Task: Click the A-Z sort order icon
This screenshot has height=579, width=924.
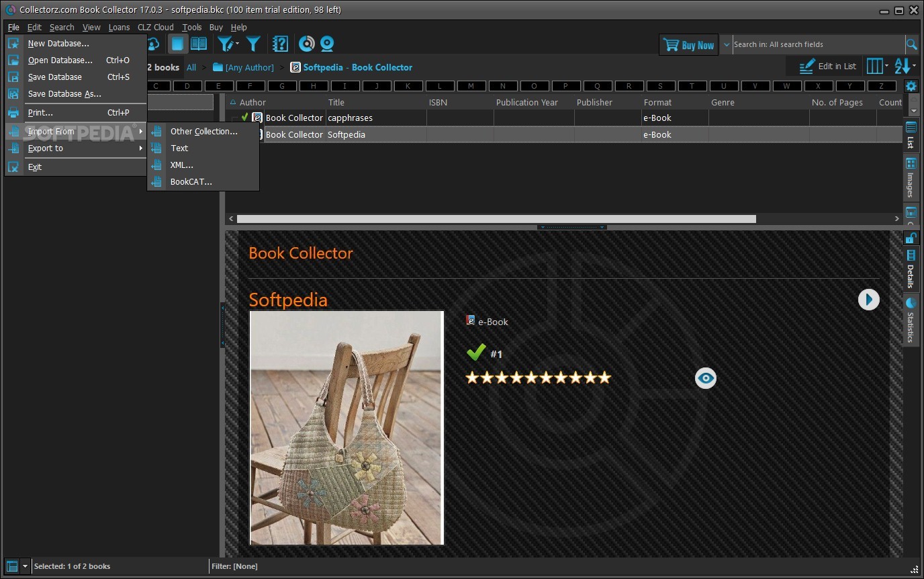Action: [903, 66]
